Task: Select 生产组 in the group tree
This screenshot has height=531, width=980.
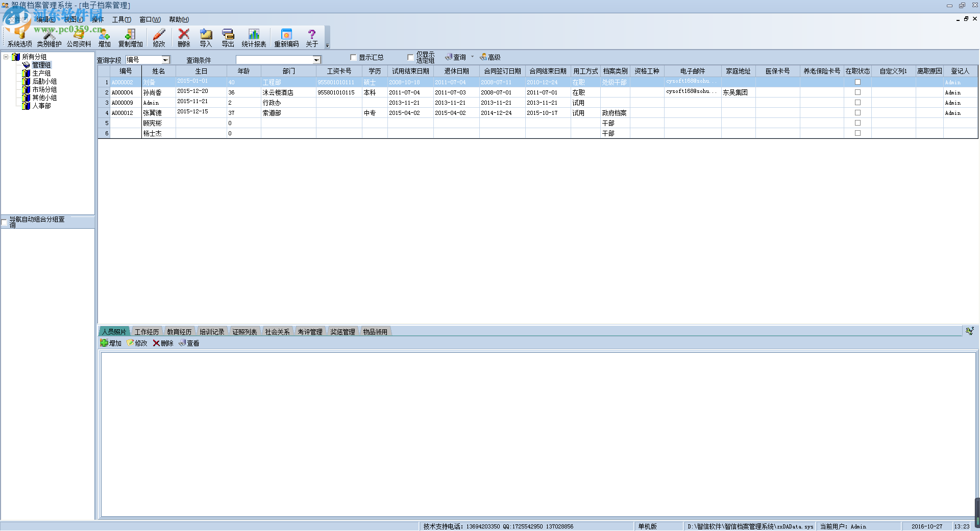Action: click(41, 73)
